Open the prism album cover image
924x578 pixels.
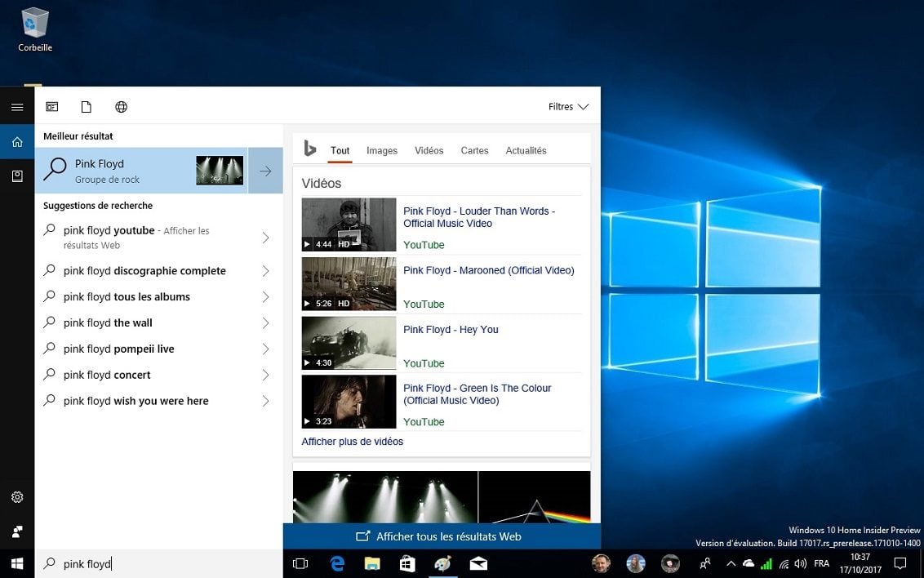pos(535,496)
